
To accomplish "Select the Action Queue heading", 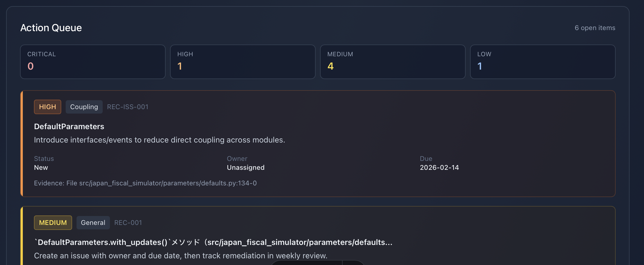I will (x=51, y=28).
